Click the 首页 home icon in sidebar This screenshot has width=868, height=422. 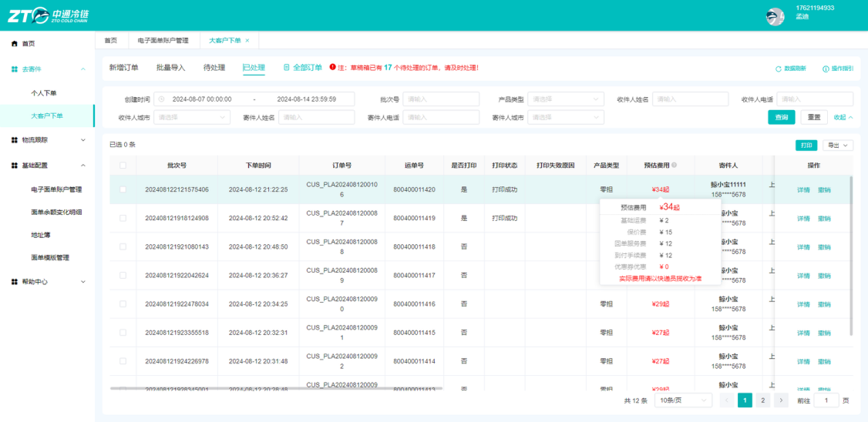[15, 44]
